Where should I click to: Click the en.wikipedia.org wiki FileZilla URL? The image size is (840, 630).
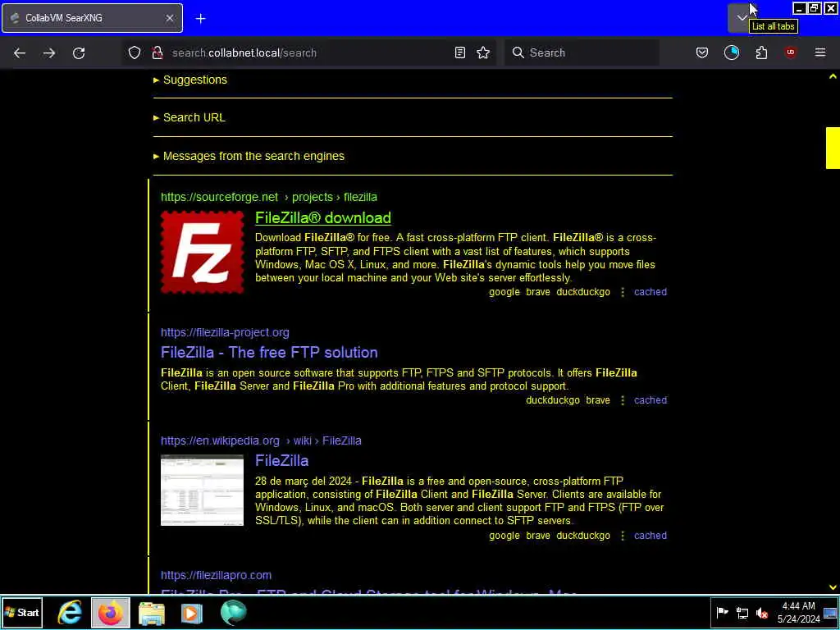click(261, 441)
